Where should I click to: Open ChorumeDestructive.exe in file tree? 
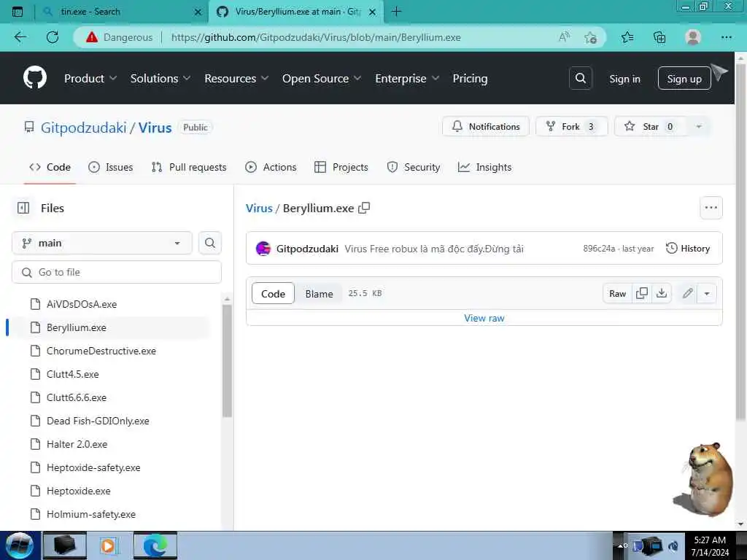[101, 351]
